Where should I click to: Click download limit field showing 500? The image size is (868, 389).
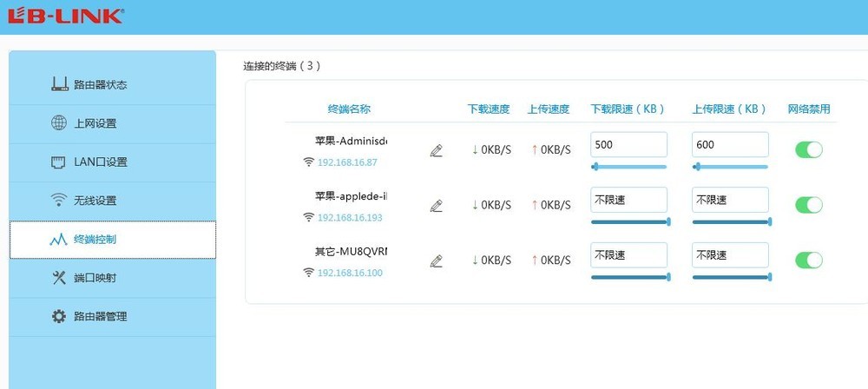pyautogui.click(x=628, y=145)
